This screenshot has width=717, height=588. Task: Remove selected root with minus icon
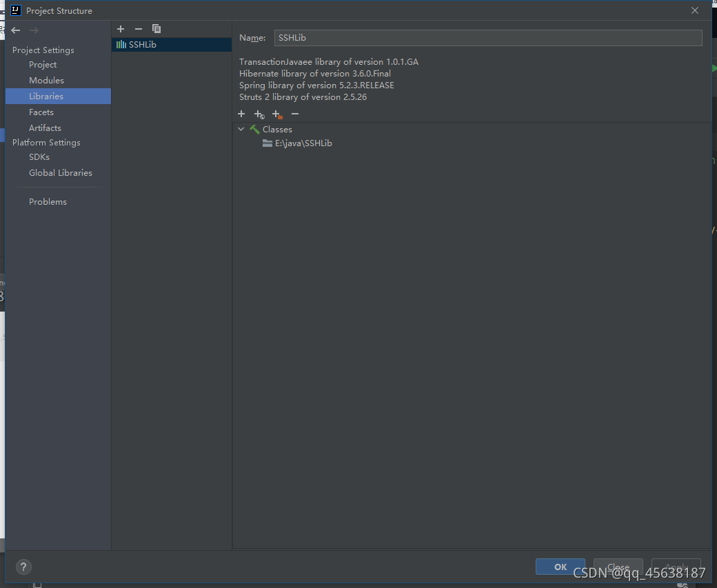pyautogui.click(x=295, y=114)
